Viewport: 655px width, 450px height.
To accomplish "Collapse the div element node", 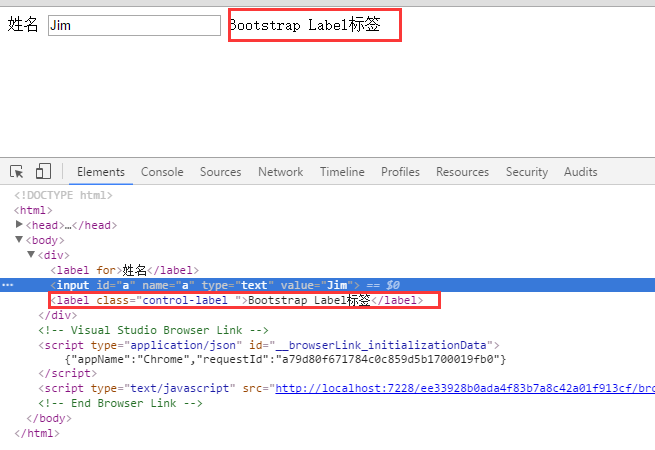I will point(31,255).
